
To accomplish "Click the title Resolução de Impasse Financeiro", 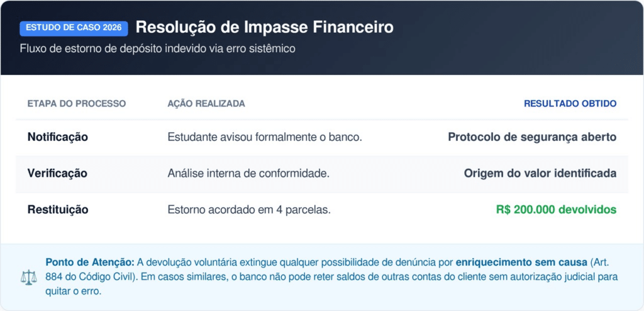I will (x=264, y=28).
